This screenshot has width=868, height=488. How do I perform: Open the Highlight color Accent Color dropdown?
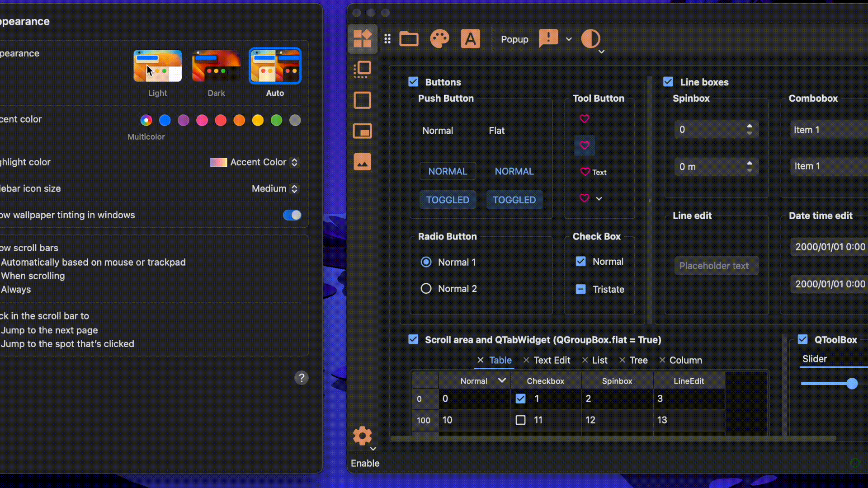point(254,162)
